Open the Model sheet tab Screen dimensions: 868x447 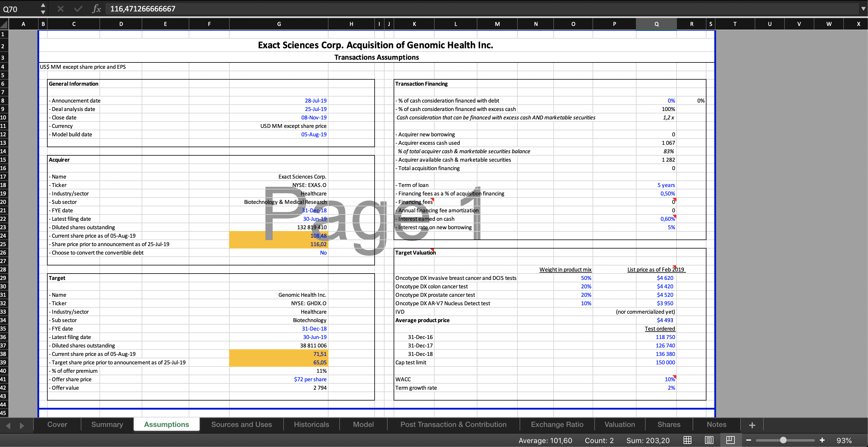363,424
